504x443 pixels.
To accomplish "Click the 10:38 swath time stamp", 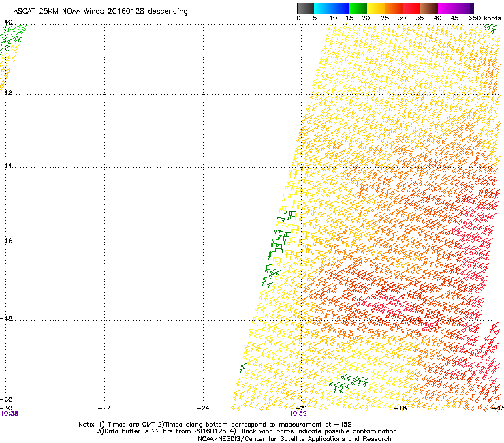I will coord(9,414).
